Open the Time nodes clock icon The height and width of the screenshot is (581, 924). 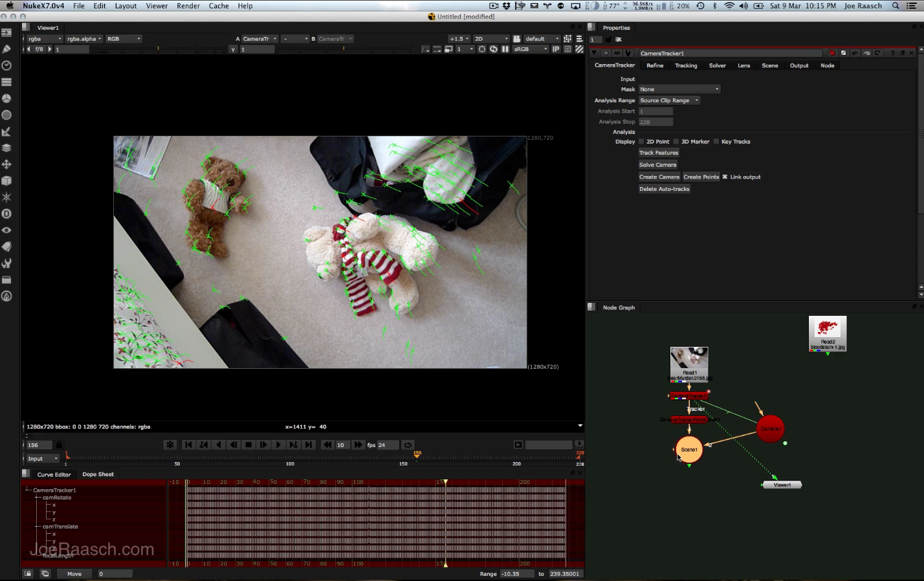[x=6, y=65]
